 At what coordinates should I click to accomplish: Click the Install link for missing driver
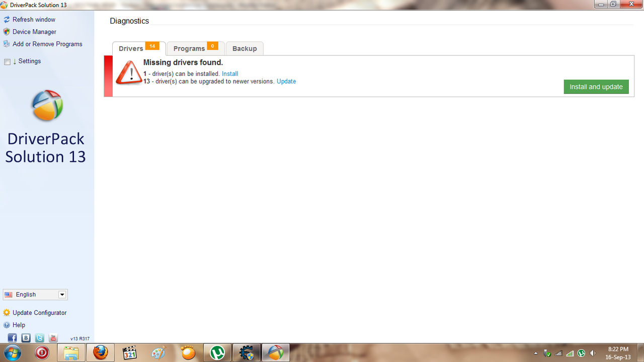[x=230, y=74]
